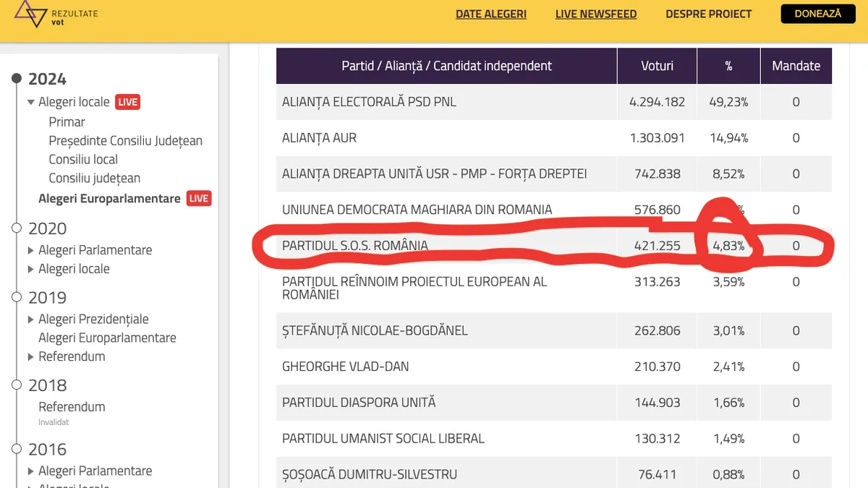868x488 pixels.
Task: Go to Despre Proiect page
Action: point(708,14)
